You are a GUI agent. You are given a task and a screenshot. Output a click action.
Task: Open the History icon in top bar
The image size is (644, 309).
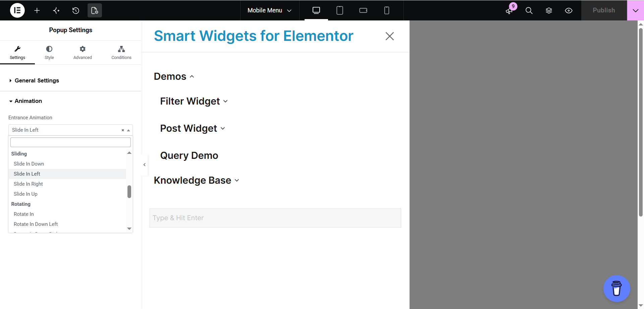tap(75, 10)
